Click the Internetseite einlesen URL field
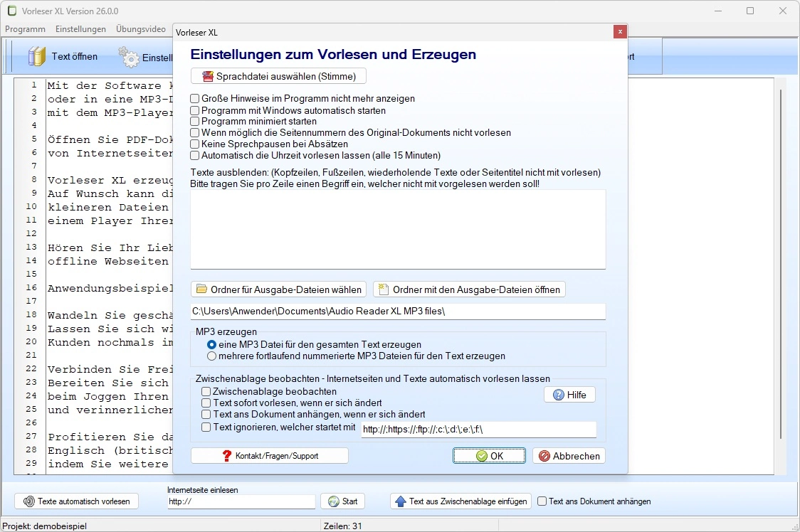The width and height of the screenshot is (800, 532). click(241, 501)
